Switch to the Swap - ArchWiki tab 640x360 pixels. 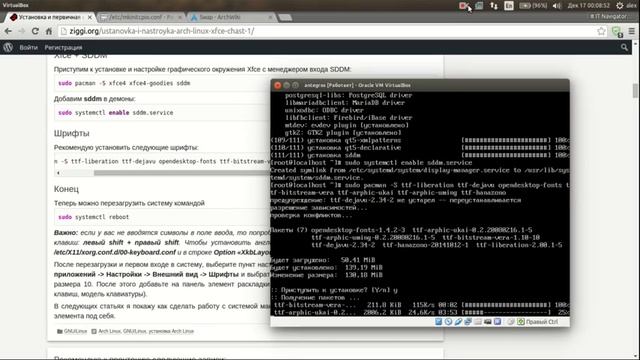232,17
